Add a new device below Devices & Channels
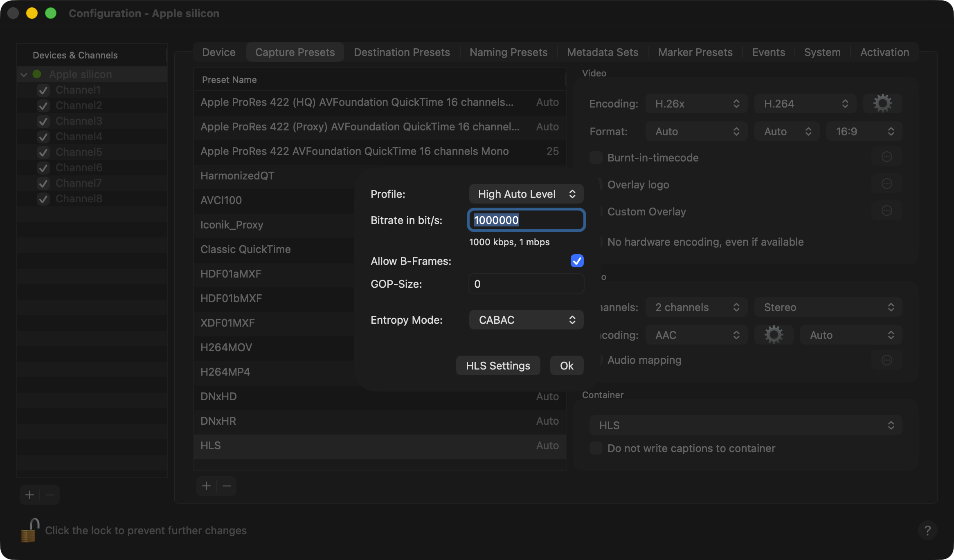This screenshot has height=560, width=954. [29, 495]
